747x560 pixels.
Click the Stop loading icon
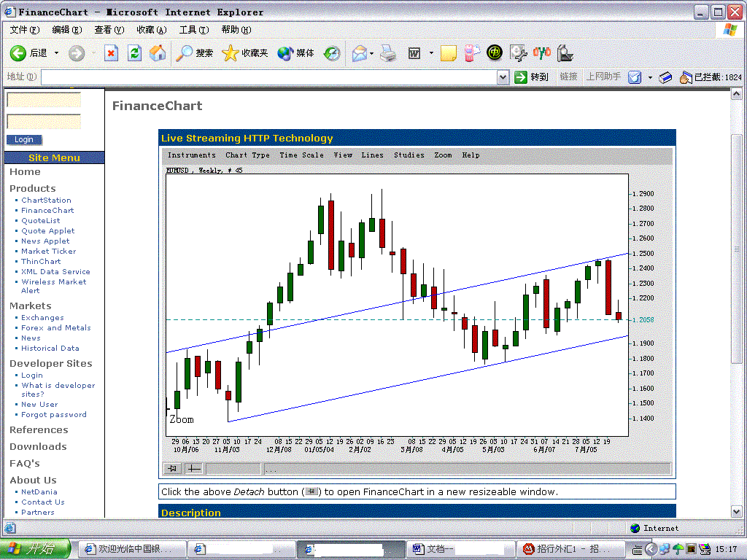111,52
